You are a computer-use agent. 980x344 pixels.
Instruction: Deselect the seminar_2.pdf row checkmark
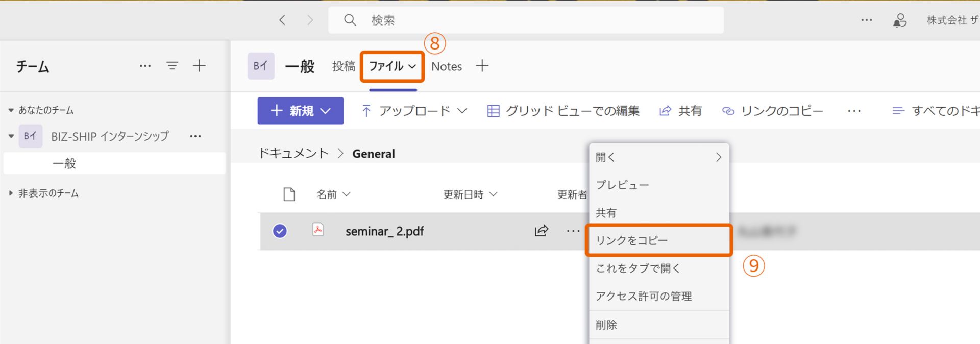280,231
